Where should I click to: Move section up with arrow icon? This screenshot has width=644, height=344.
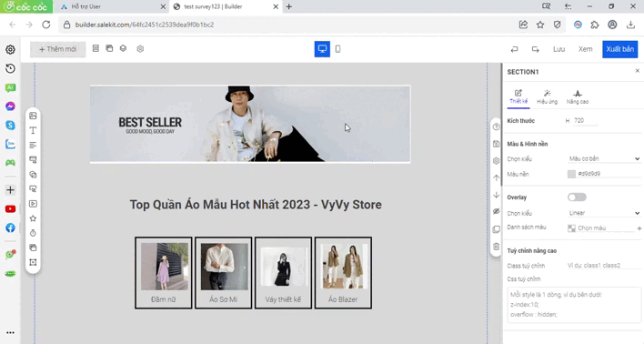[496, 177]
